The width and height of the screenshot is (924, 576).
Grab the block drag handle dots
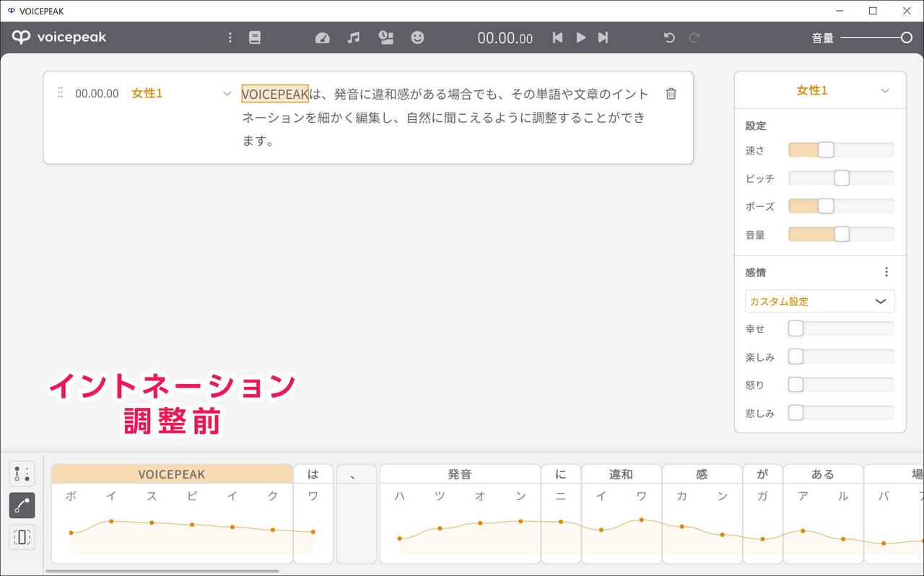tap(60, 92)
